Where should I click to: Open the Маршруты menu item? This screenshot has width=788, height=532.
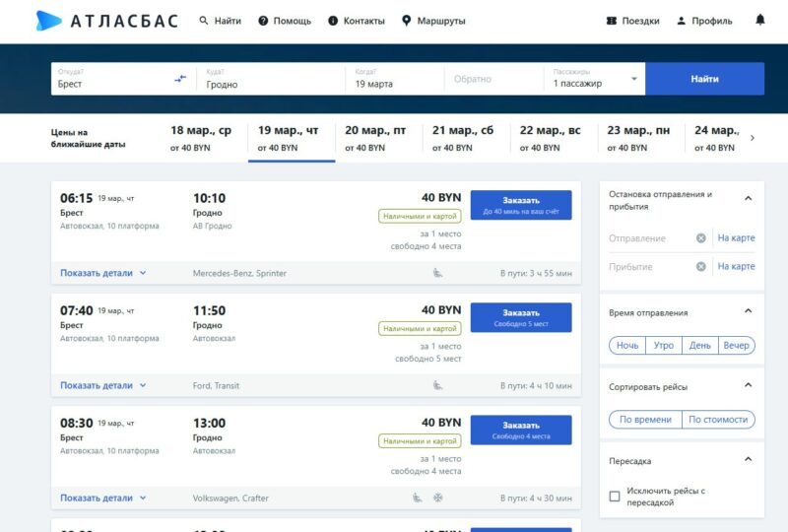(433, 21)
